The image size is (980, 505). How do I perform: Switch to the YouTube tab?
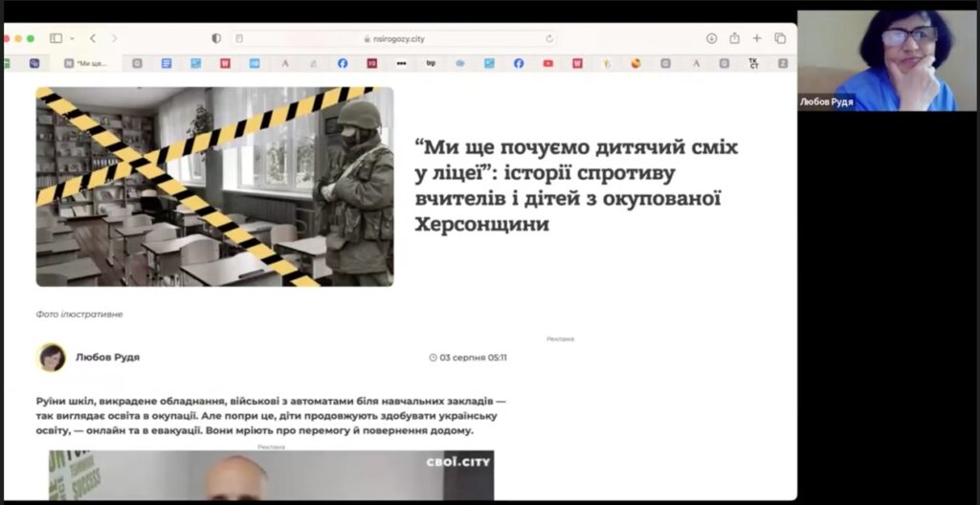point(547,63)
